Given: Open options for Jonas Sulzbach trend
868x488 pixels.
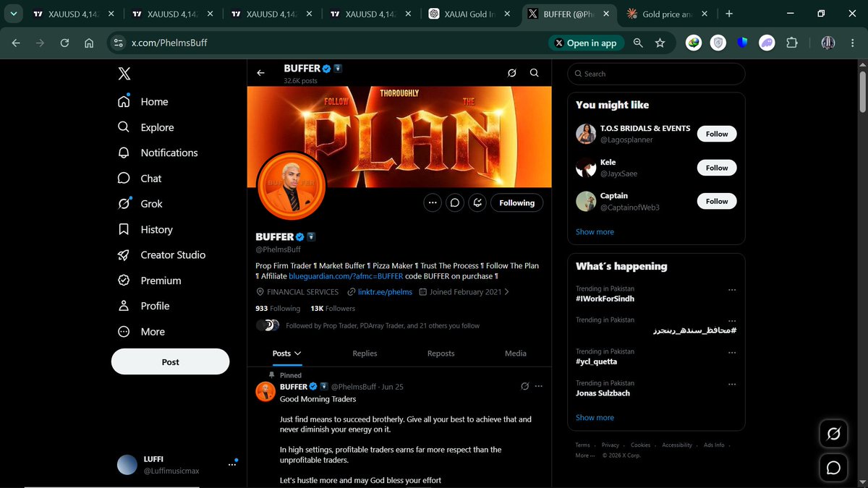Looking at the screenshot, I should click(x=732, y=384).
